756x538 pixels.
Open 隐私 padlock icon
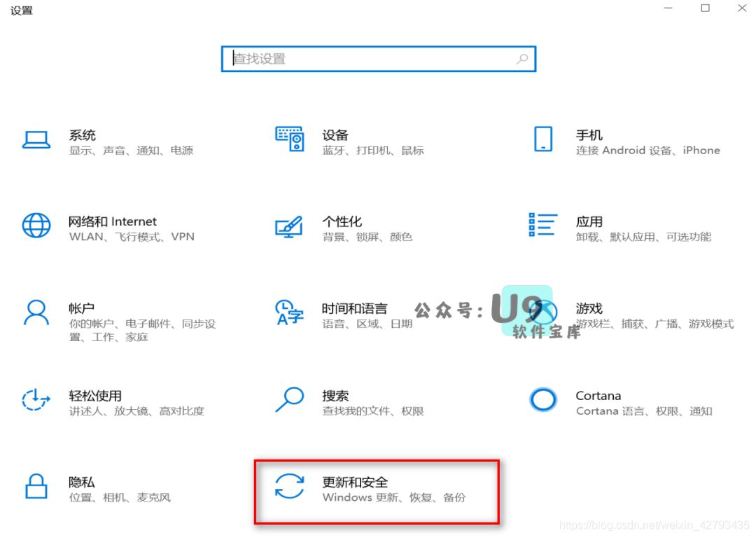[x=36, y=487]
